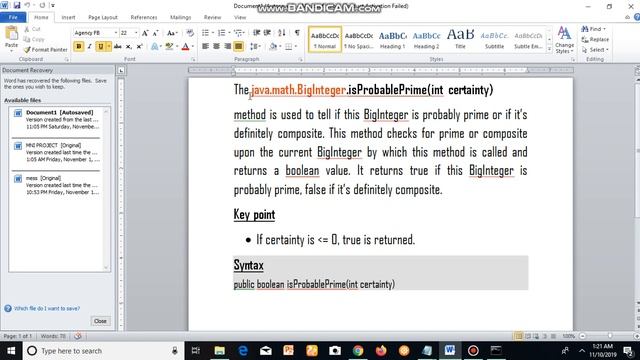Click the Format Painter tool
Viewport: 640px width, 360px height.
click(x=45, y=49)
